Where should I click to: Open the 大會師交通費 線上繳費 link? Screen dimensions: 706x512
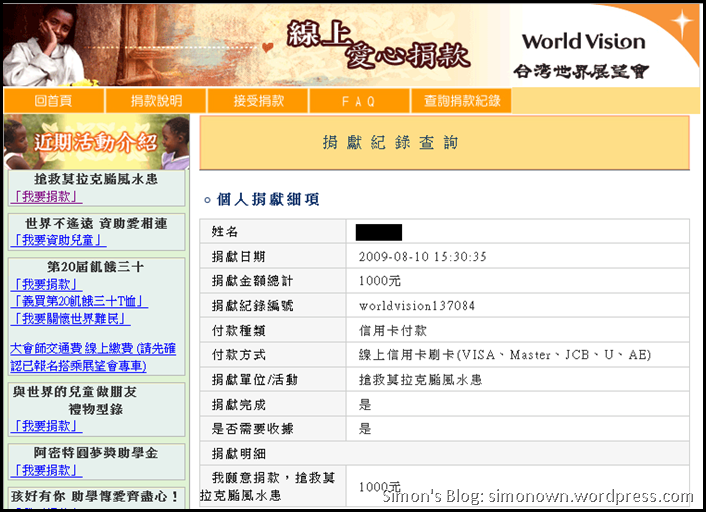tap(93, 357)
